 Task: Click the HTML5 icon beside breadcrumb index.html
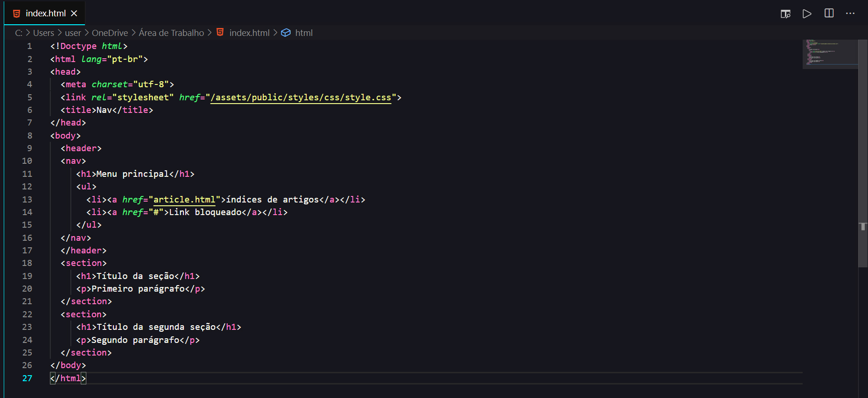(x=220, y=32)
